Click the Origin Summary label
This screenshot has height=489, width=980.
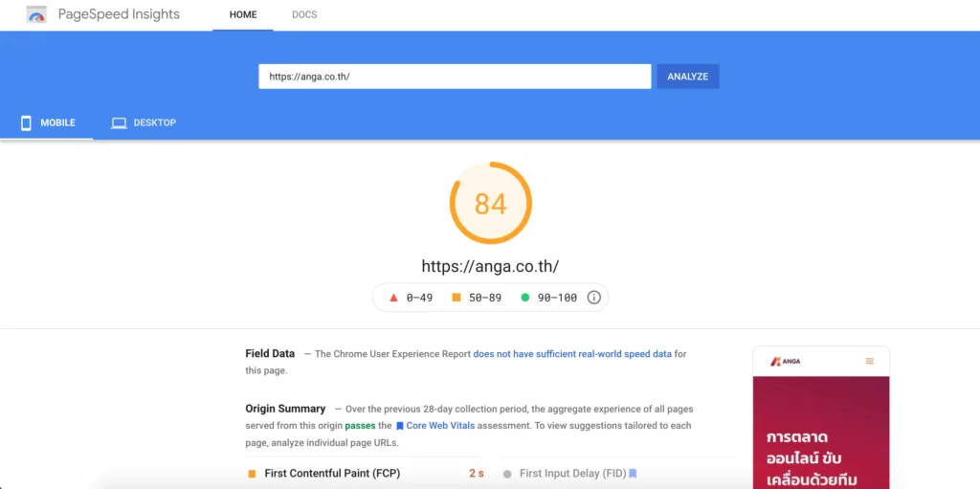click(285, 409)
